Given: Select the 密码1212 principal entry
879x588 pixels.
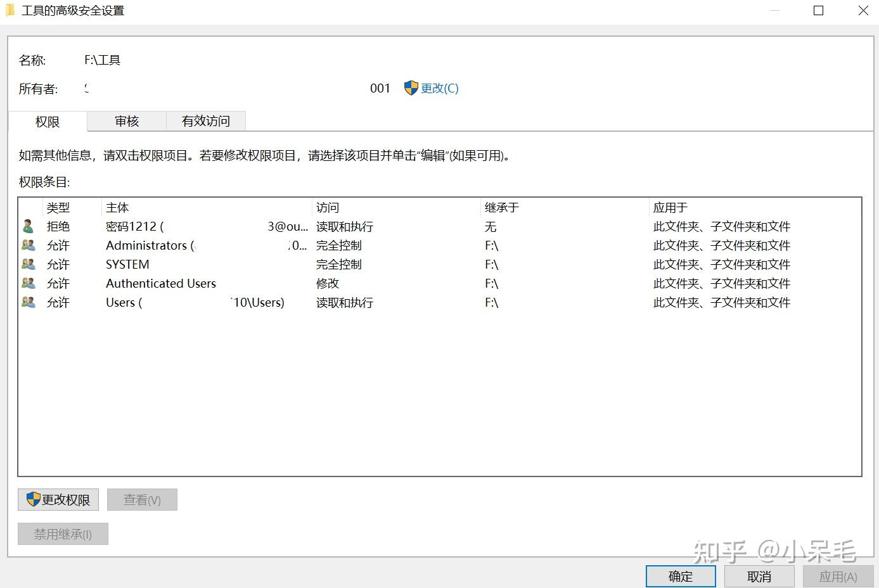Looking at the screenshot, I should pos(207,226).
